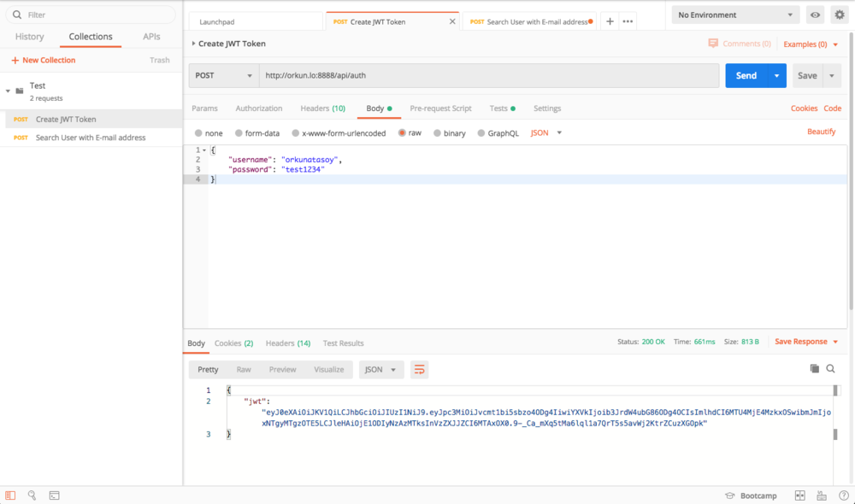Choose the binary body option
This screenshot has width=855, height=504.
click(438, 133)
